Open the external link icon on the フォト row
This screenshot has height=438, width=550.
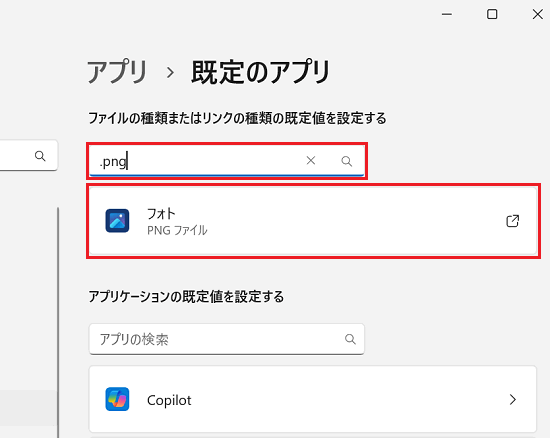pos(512,221)
